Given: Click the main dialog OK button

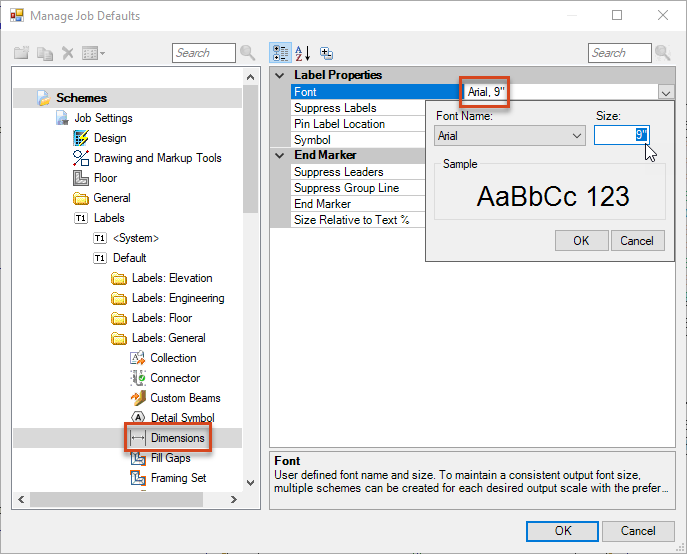Looking at the screenshot, I should pyautogui.click(x=563, y=531).
